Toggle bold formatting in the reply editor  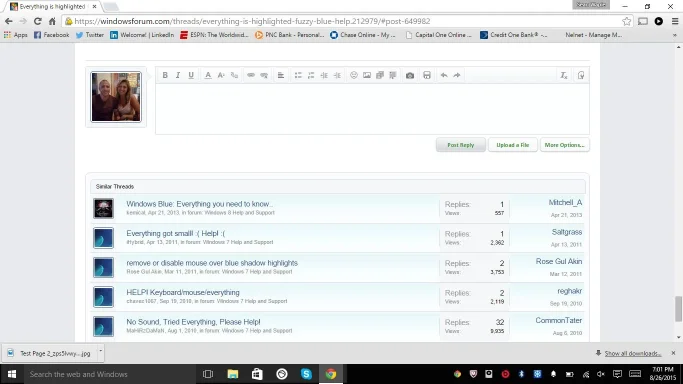pyautogui.click(x=165, y=75)
